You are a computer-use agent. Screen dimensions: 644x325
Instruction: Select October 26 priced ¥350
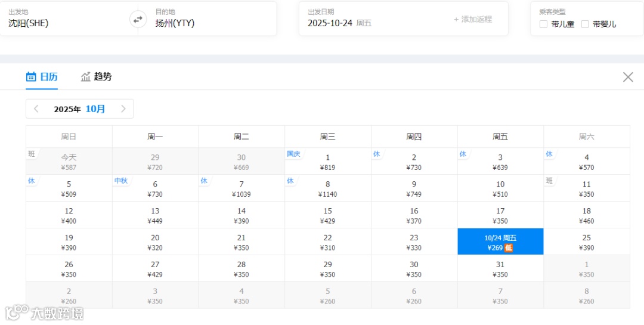[x=69, y=268]
